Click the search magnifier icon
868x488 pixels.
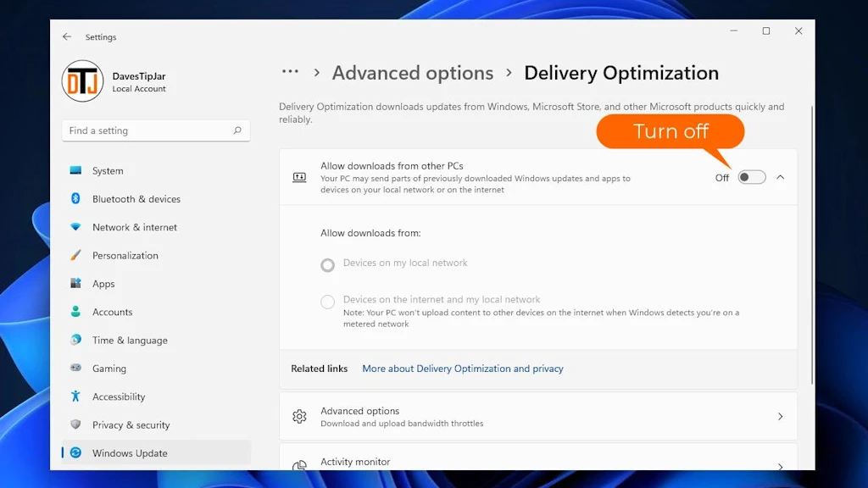pyautogui.click(x=237, y=130)
